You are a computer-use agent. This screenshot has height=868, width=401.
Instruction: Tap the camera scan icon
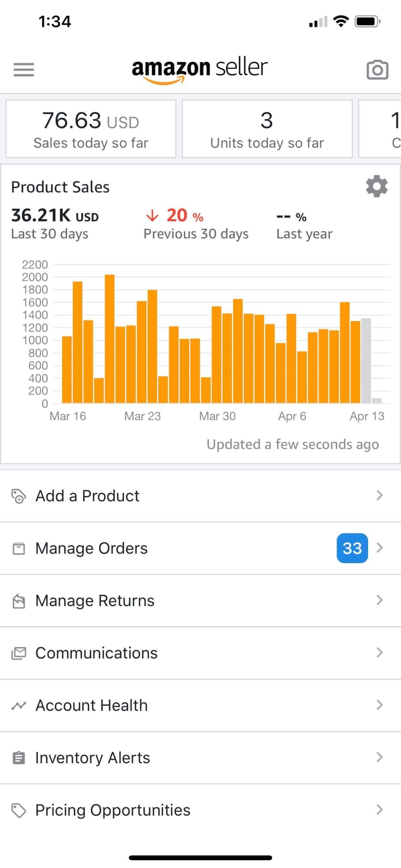coord(377,70)
